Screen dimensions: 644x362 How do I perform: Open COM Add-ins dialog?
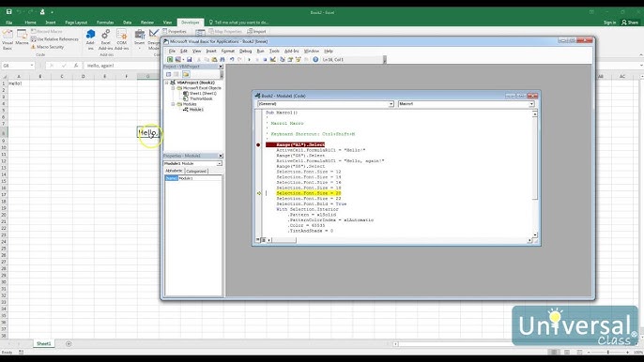point(122,39)
